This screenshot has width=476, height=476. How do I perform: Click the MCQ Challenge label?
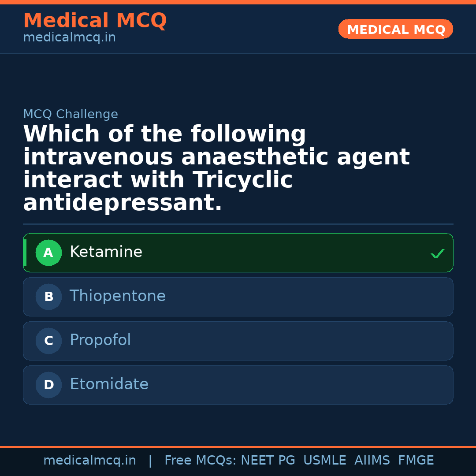(71, 114)
